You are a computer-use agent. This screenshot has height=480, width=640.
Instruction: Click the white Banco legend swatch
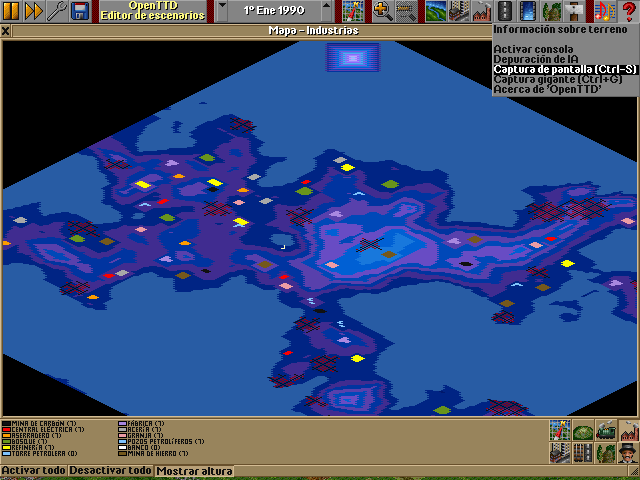(122, 448)
